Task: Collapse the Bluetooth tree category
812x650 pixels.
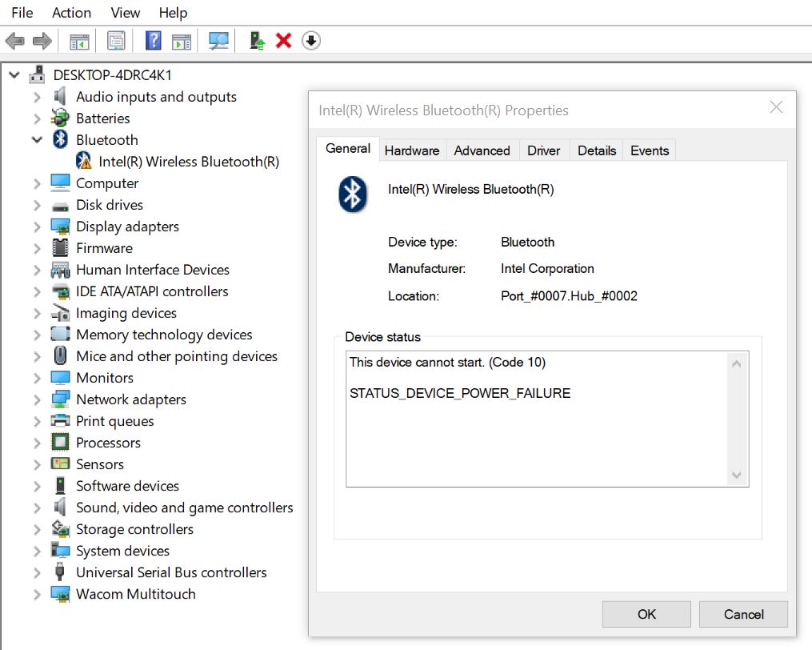Action: (37, 139)
